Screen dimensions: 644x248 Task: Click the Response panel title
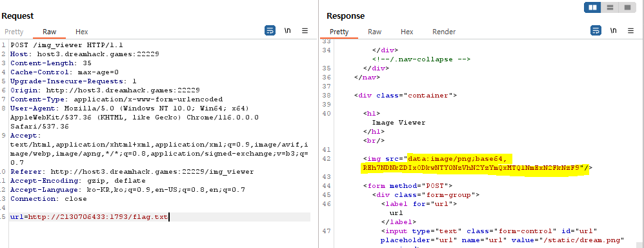point(345,16)
